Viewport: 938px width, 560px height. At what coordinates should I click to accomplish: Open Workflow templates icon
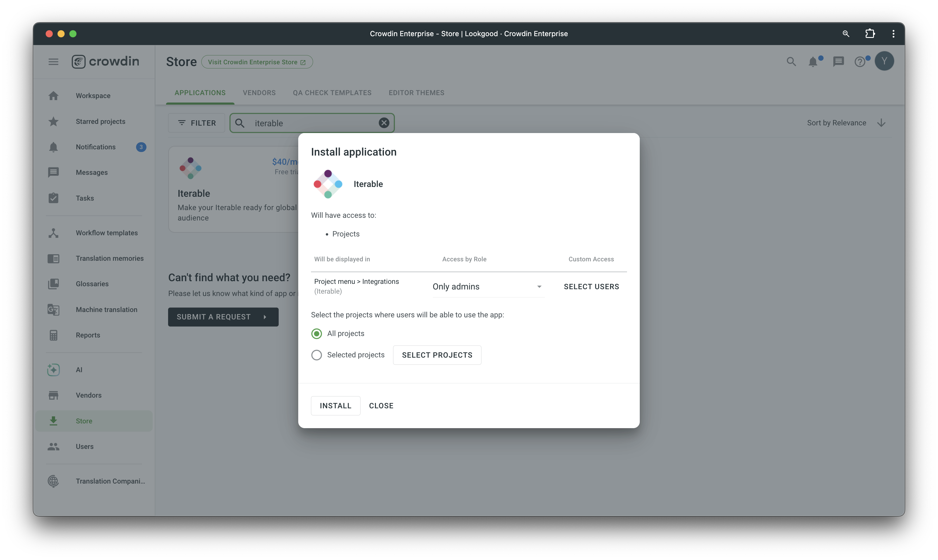coord(53,233)
